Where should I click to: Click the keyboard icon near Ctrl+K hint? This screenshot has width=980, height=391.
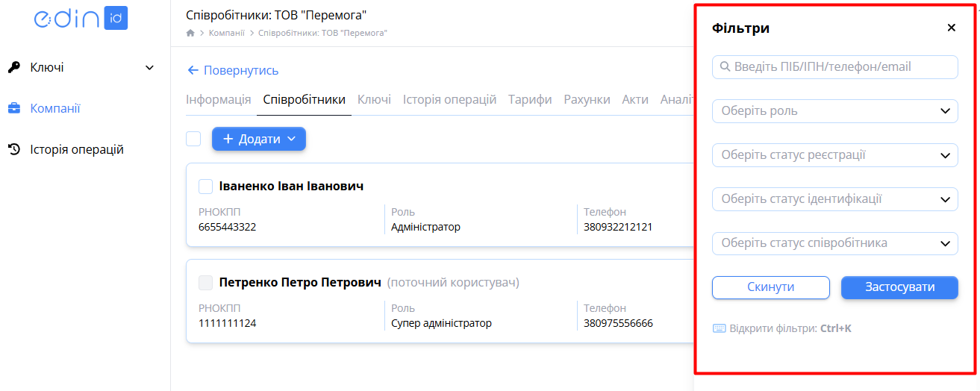click(x=720, y=328)
